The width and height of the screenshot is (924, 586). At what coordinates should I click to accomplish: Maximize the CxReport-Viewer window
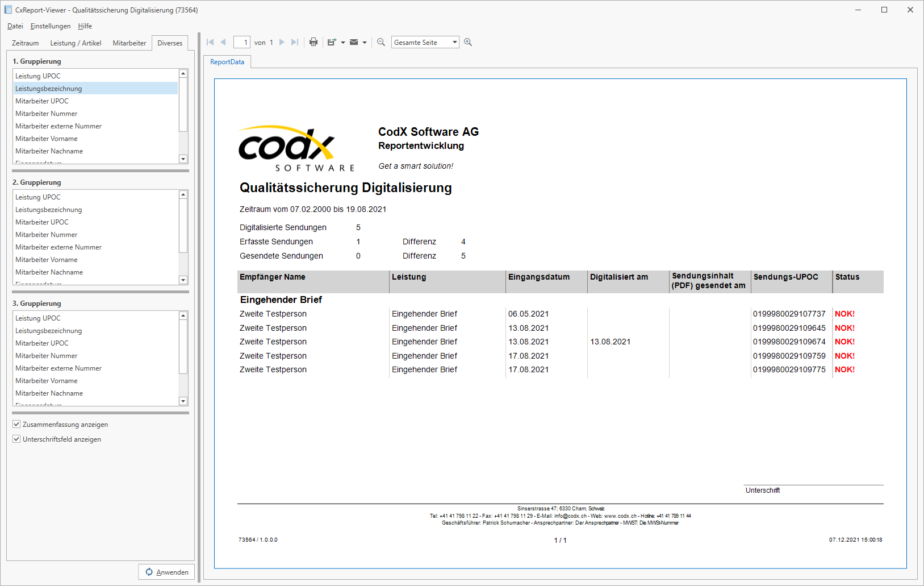coord(884,10)
